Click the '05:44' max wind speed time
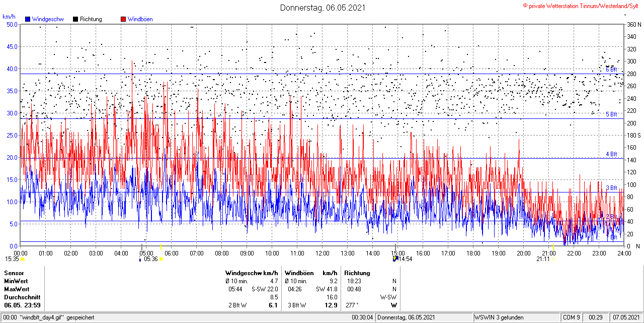644x323 pixels. click(x=235, y=289)
